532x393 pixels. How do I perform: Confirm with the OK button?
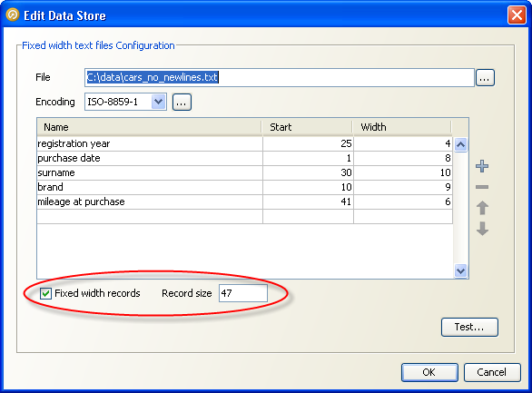(429, 372)
